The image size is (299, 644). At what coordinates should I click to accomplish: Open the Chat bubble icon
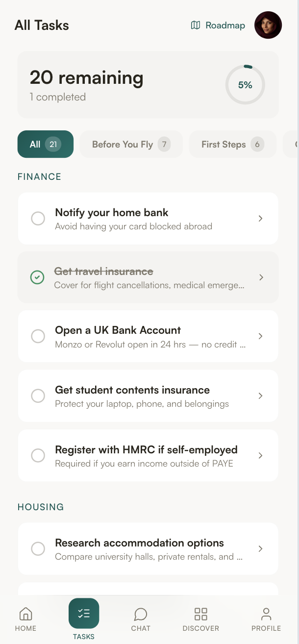click(141, 614)
